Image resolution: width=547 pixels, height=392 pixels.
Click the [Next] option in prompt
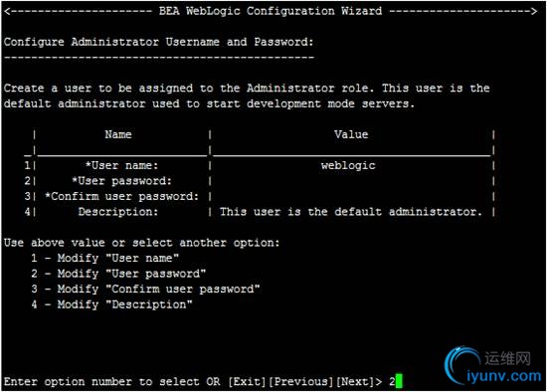[x=355, y=381]
